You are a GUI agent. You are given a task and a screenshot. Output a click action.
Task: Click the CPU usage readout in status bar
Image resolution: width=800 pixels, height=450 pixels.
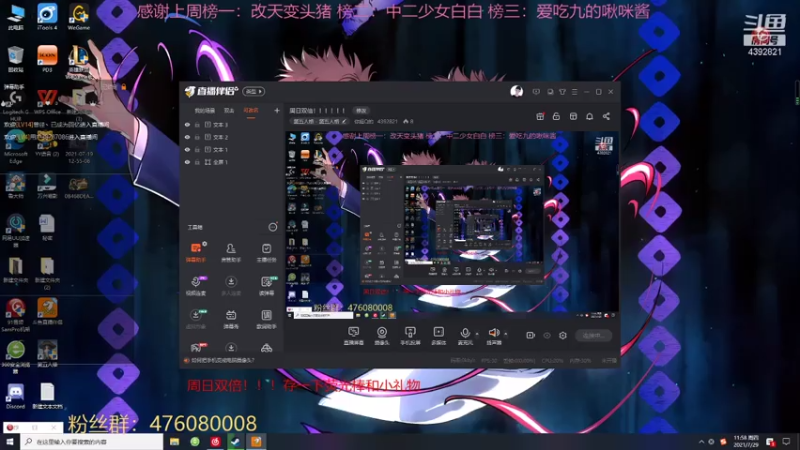click(553, 361)
